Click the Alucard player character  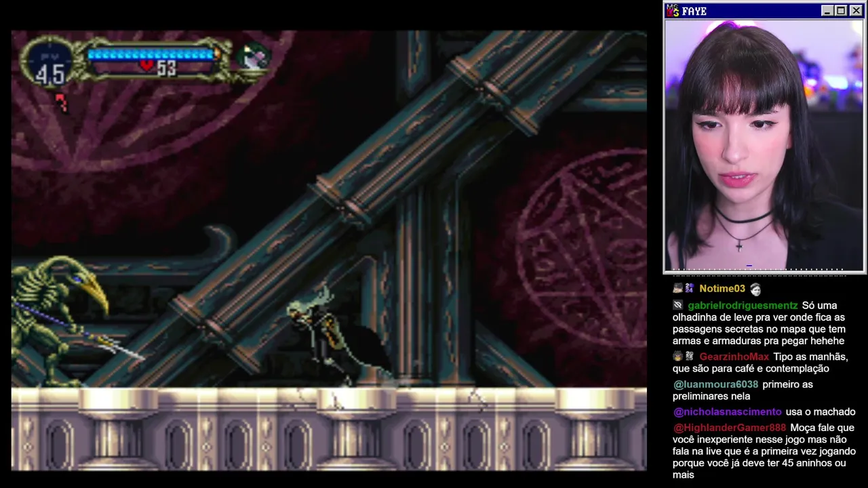point(332,335)
